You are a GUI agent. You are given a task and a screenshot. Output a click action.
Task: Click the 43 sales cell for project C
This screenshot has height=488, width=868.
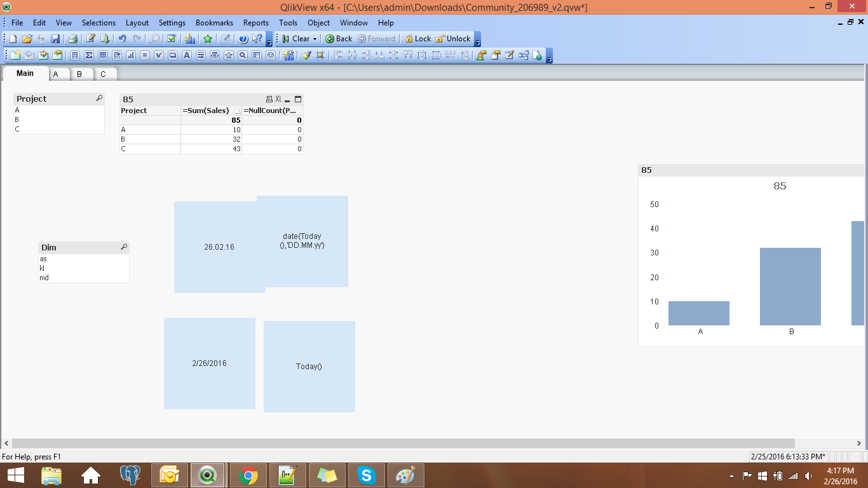211,149
